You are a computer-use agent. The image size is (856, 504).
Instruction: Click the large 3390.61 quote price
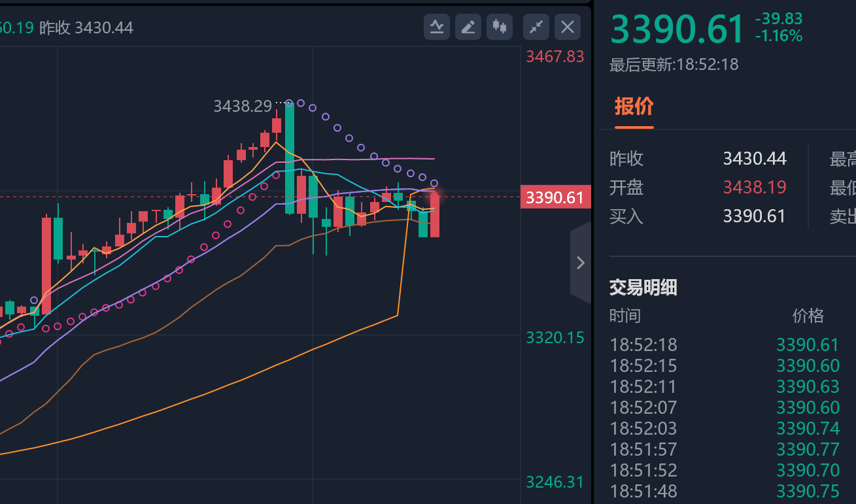coord(677,29)
